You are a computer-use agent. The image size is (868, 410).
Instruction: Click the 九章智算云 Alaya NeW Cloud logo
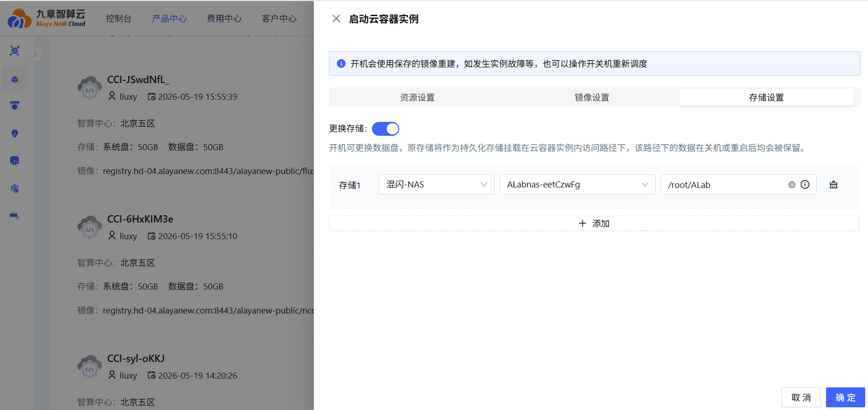(47, 18)
